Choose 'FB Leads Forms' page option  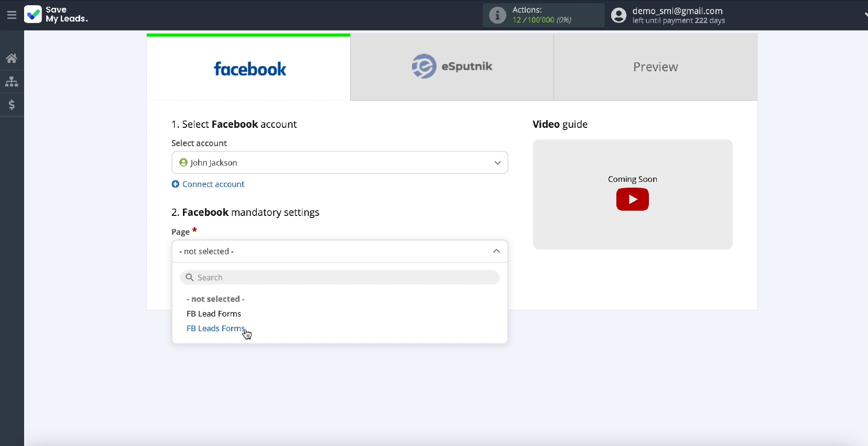click(x=216, y=328)
